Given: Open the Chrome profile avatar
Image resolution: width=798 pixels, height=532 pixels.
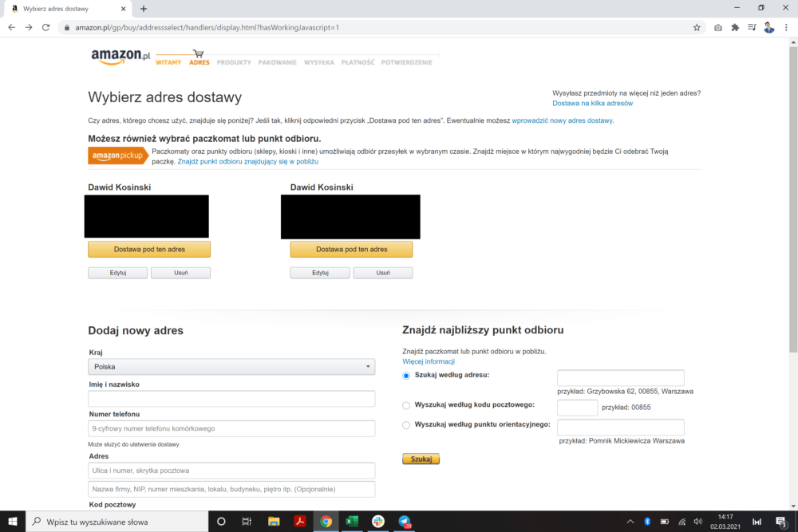Looking at the screenshot, I should 769,27.
